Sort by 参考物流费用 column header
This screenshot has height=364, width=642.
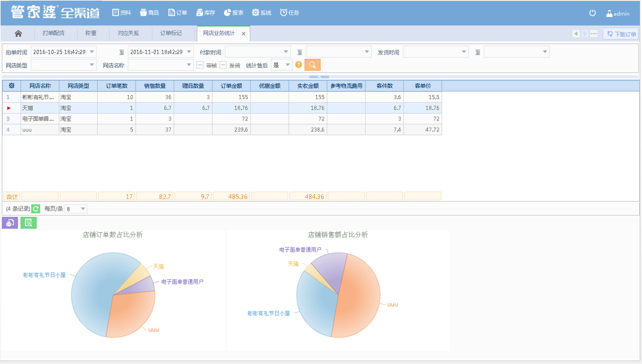346,85
